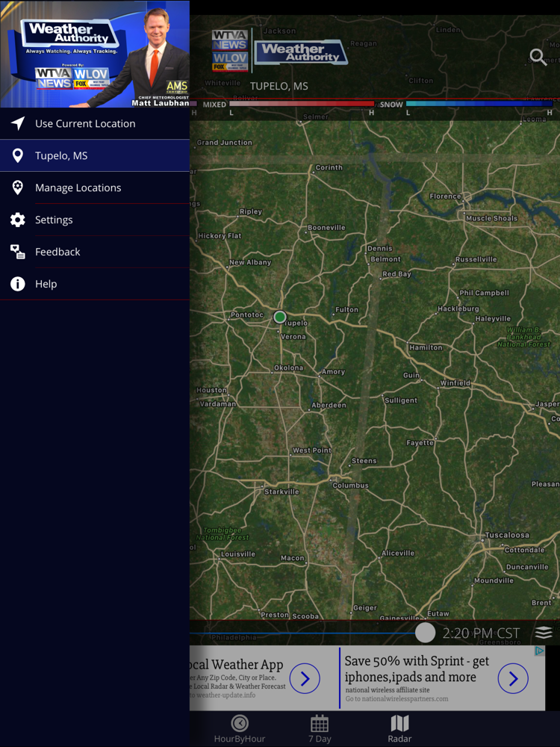
Task: Tap the Use Current Location arrow icon
Action: (x=18, y=123)
